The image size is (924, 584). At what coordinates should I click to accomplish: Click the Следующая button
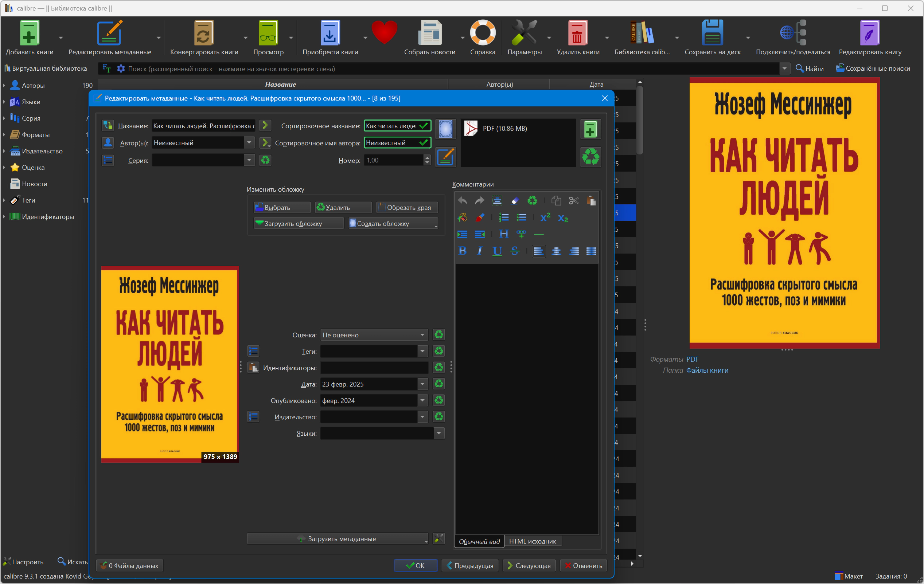[x=529, y=565]
